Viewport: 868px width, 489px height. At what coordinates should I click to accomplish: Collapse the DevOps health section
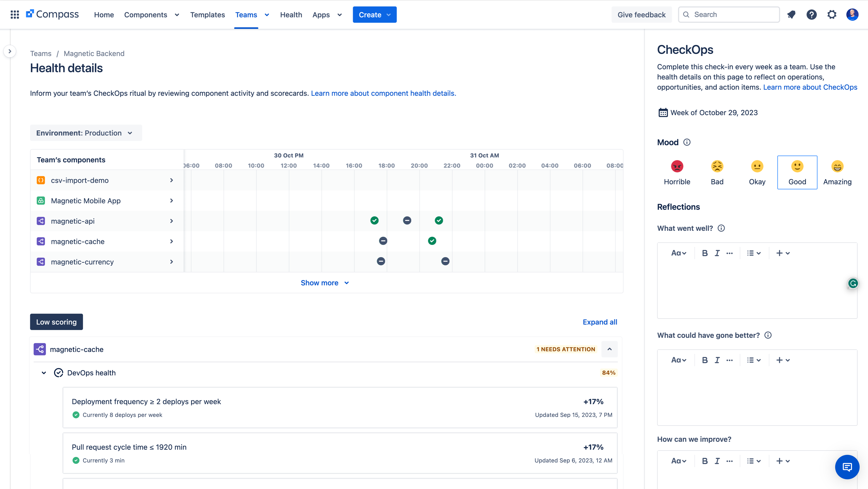tap(43, 372)
